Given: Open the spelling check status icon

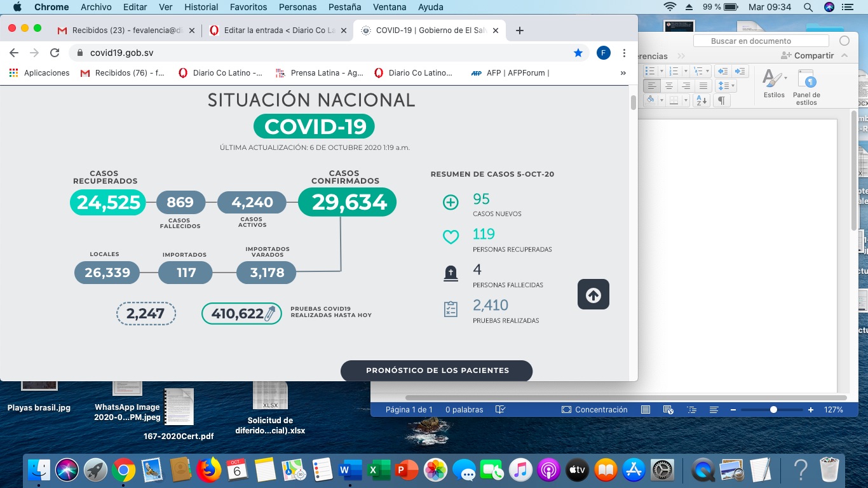Looking at the screenshot, I should click(500, 410).
